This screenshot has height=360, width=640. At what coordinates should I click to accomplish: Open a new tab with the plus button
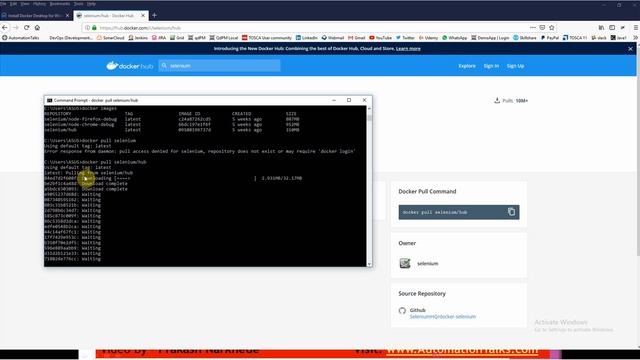point(154,16)
